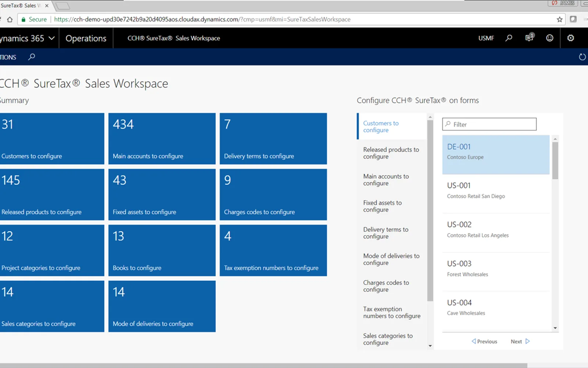Close the SureTax Sales browser tab

tap(47, 6)
